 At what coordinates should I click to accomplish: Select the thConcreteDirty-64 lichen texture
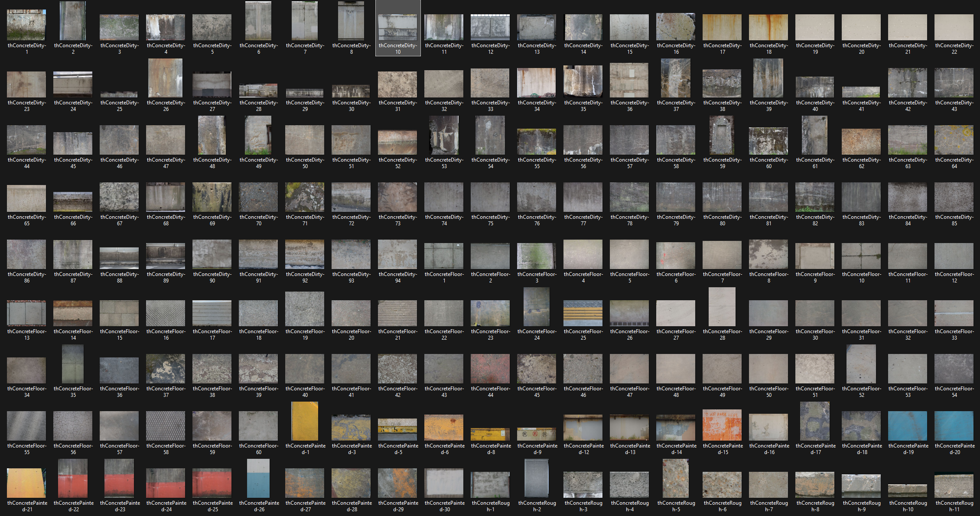pyautogui.click(x=954, y=140)
